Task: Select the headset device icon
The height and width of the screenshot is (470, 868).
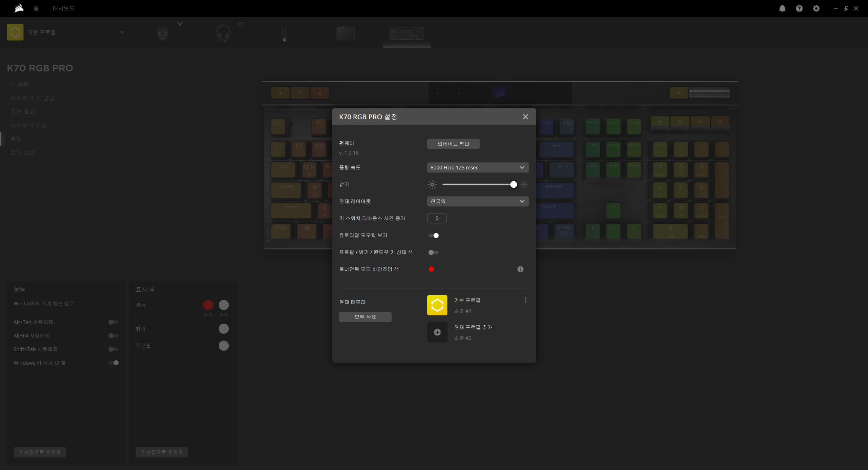Action: (x=223, y=33)
